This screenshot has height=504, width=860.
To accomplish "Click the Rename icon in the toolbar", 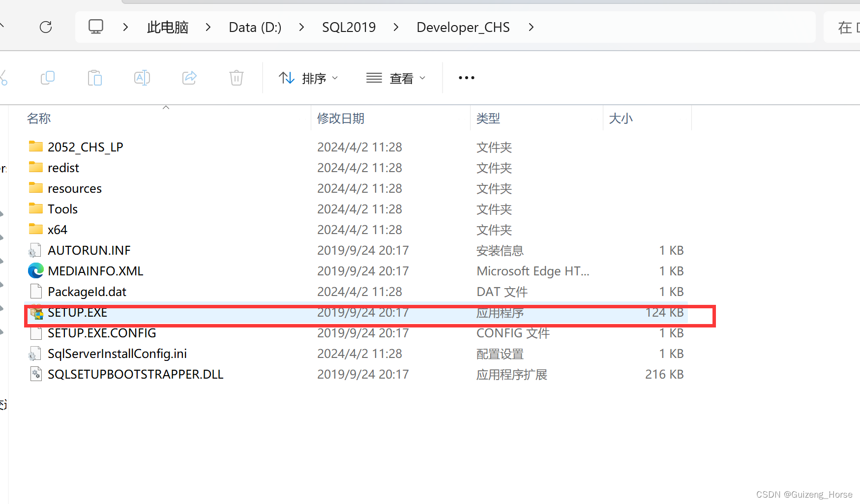I will coord(142,78).
